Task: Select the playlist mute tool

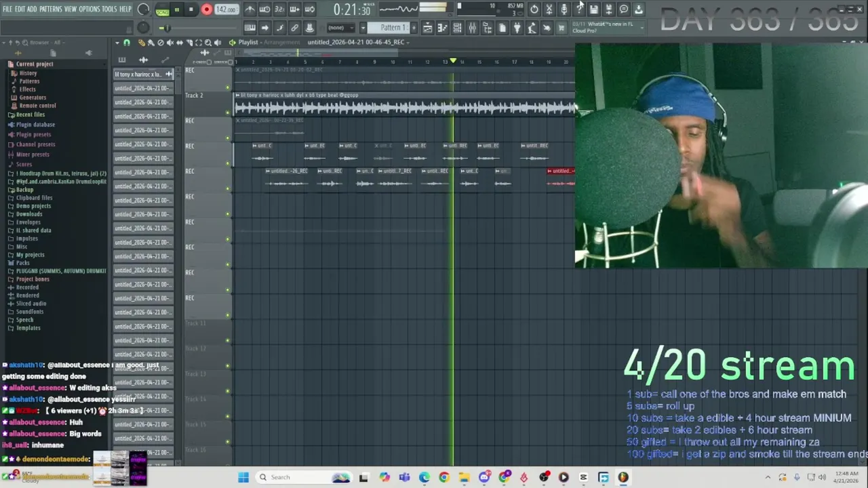Action: tap(170, 43)
